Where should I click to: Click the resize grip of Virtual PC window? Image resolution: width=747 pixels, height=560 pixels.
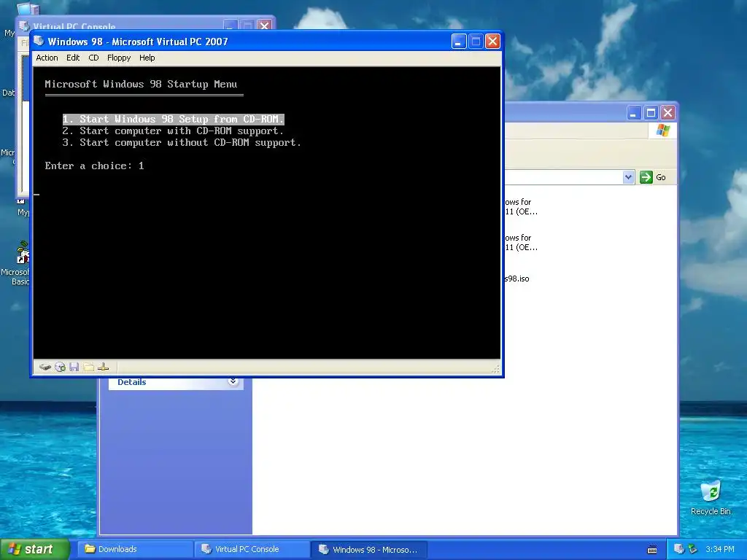(x=495, y=369)
